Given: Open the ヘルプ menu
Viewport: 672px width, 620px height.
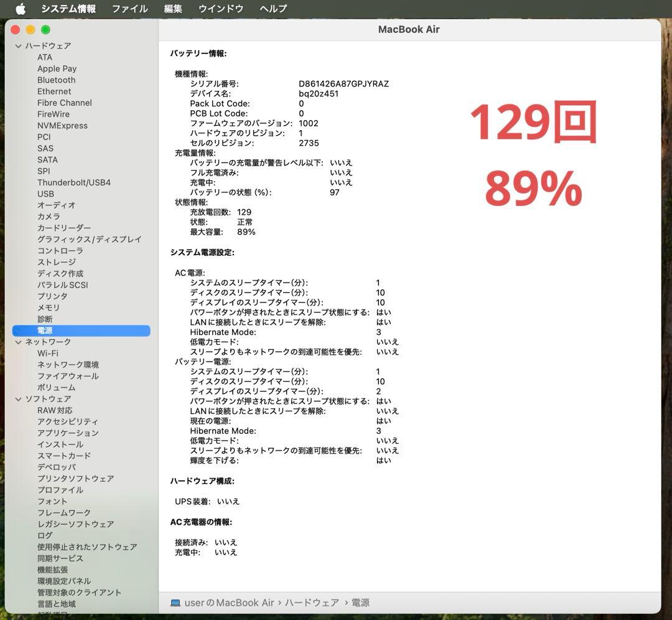Looking at the screenshot, I should (x=273, y=9).
